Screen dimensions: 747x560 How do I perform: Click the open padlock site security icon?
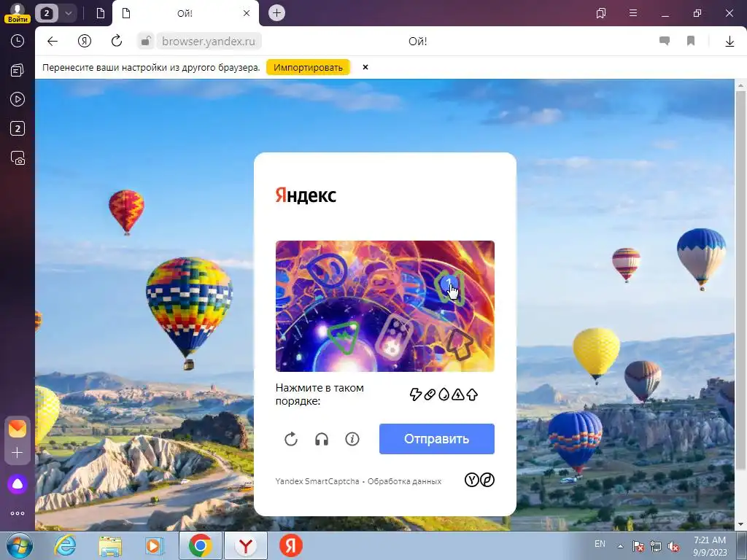coord(146,41)
